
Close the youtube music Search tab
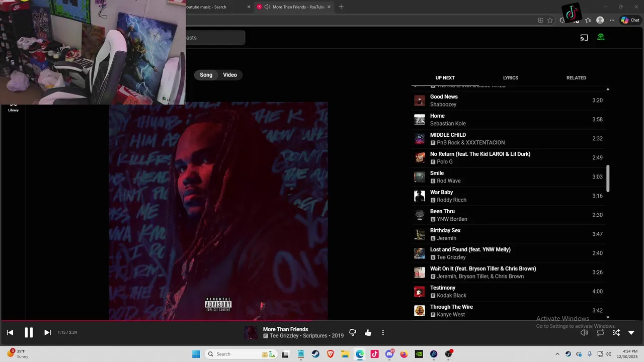(x=249, y=7)
